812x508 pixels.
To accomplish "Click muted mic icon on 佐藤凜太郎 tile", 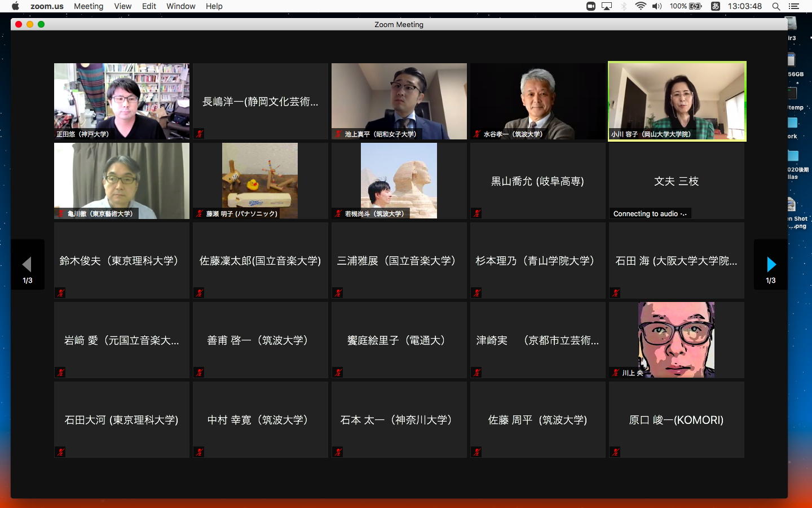I will pos(199,293).
